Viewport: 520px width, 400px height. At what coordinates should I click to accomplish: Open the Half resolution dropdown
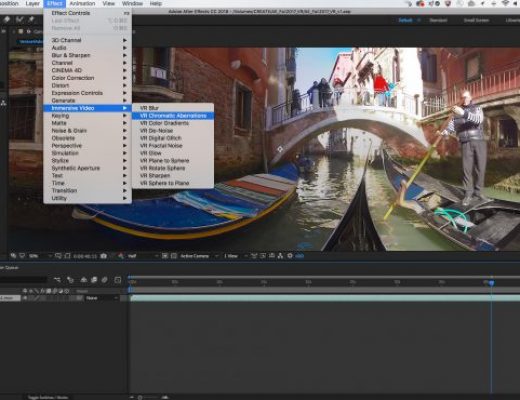[142, 256]
